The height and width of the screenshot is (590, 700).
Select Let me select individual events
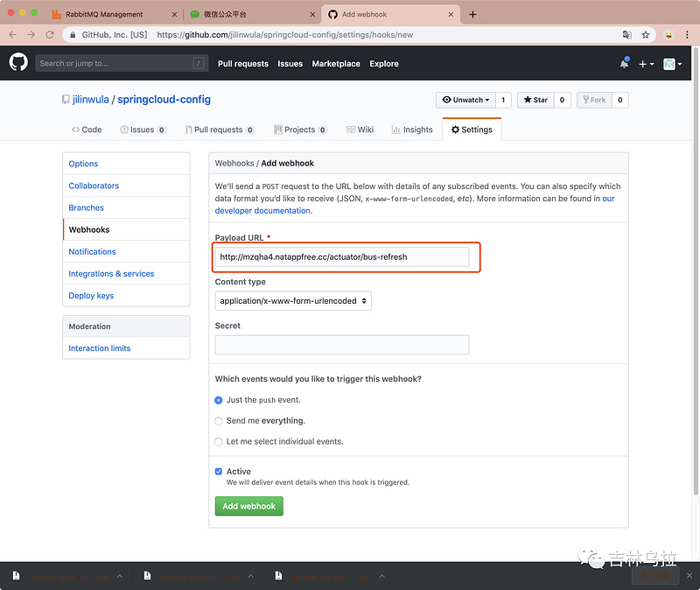[218, 442]
